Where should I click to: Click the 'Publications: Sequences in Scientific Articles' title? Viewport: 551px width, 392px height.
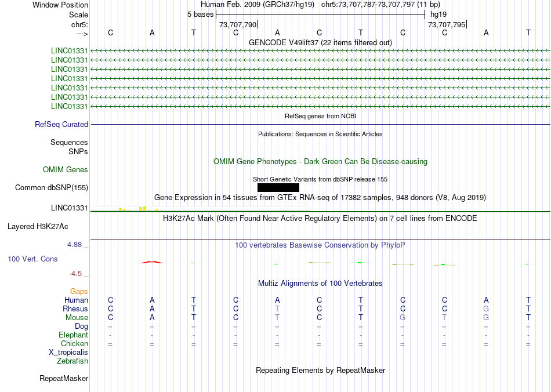pyautogui.click(x=320, y=134)
